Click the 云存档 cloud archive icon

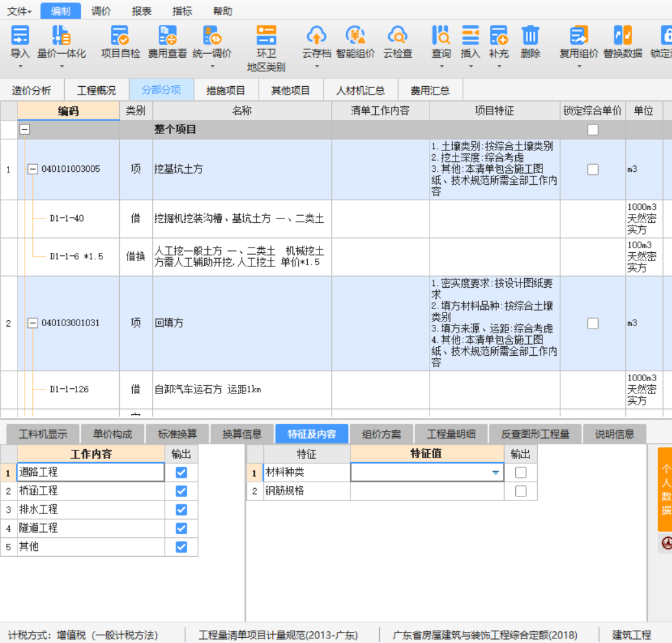point(316,36)
